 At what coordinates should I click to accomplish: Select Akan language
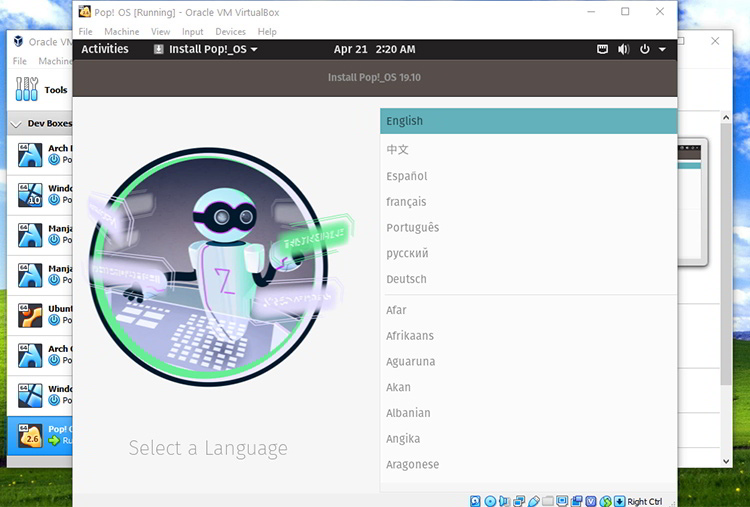click(x=529, y=387)
